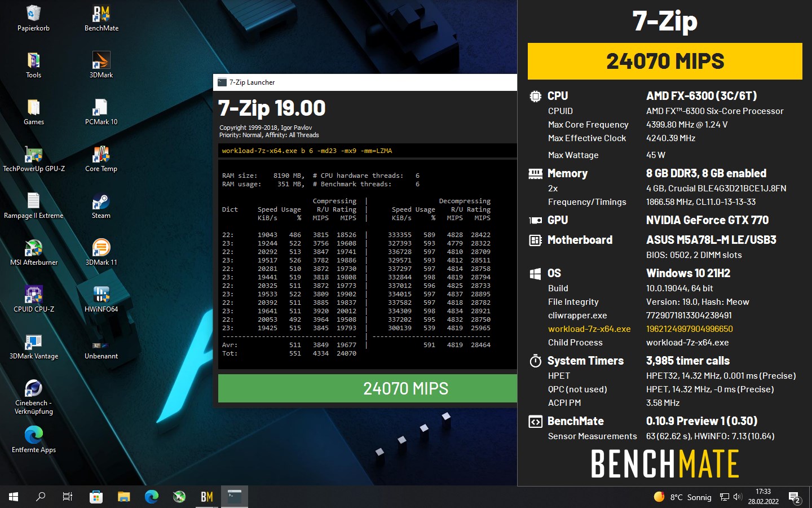
Task: Click the Memory section icon in BenchMate
Action: click(x=535, y=173)
